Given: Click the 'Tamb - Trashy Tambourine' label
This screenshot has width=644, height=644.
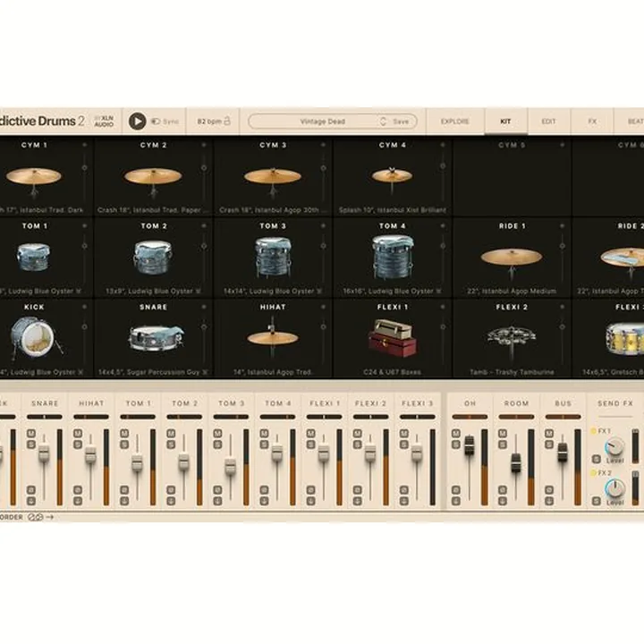Looking at the screenshot, I should tap(512, 372).
